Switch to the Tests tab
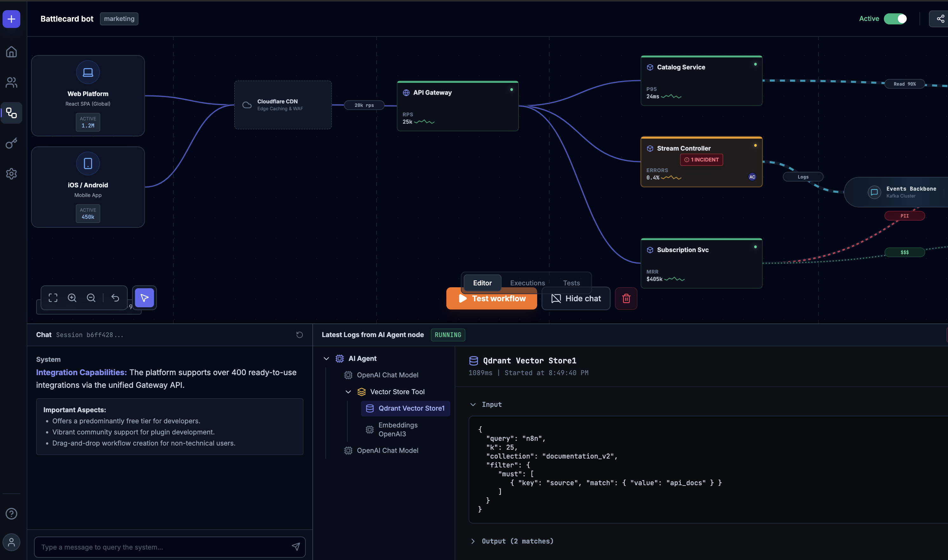Image resolution: width=948 pixels, height=560 pixels. [x=571, y=283]
